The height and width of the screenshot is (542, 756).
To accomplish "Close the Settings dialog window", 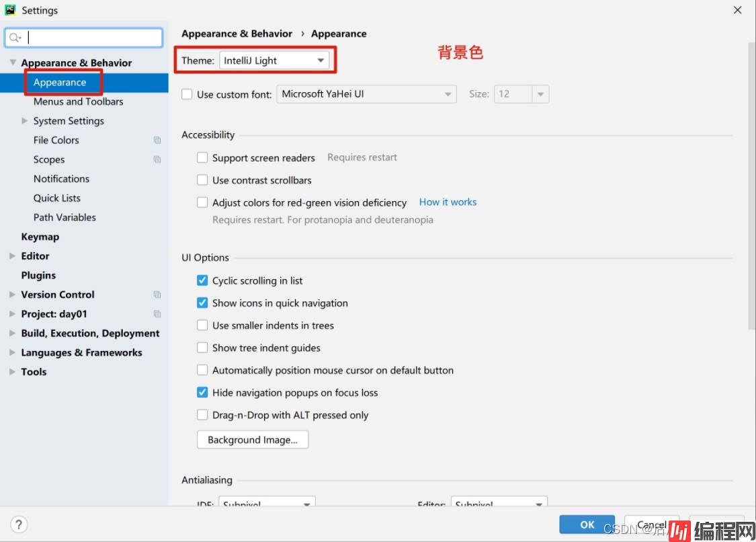I will coord(737,10).
